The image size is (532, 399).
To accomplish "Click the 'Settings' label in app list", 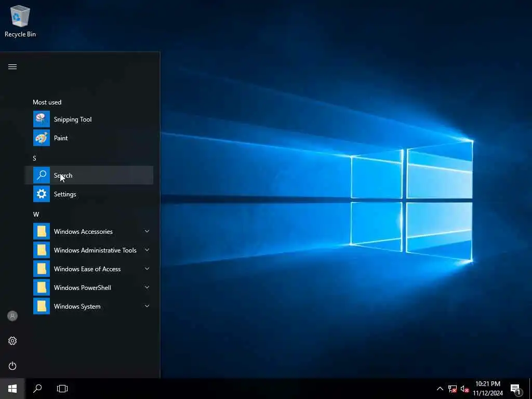I will pyautogui.click(x=65, y=194).
